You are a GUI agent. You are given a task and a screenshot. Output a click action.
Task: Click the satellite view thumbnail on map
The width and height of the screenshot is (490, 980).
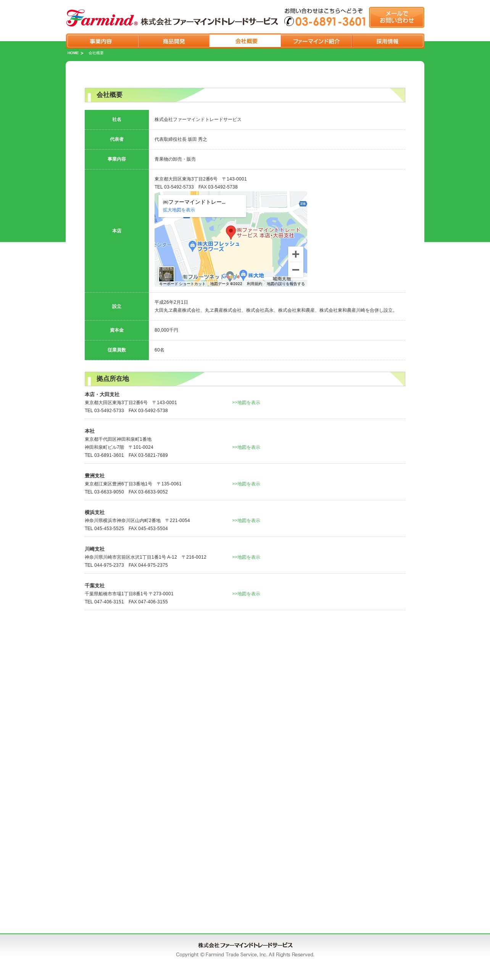[166, 274]
